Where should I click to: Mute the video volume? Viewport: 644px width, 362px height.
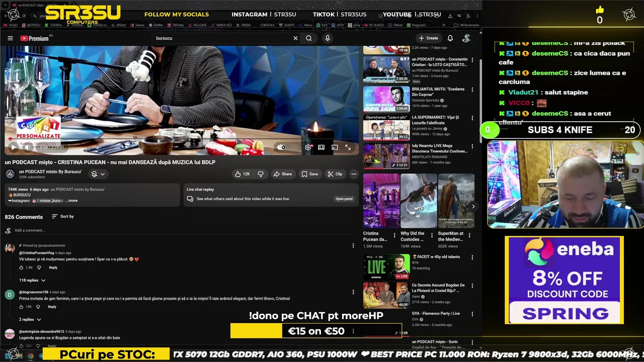point(28,147)
